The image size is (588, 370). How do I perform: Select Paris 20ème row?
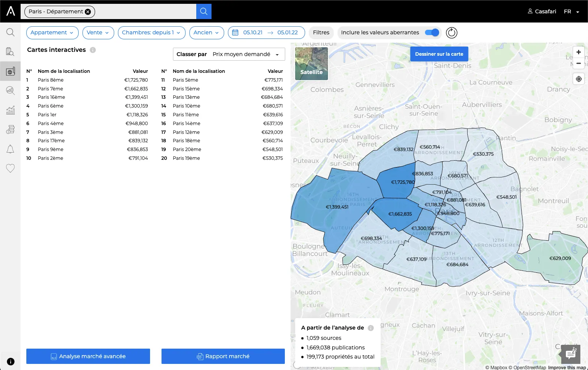[222, 150]
